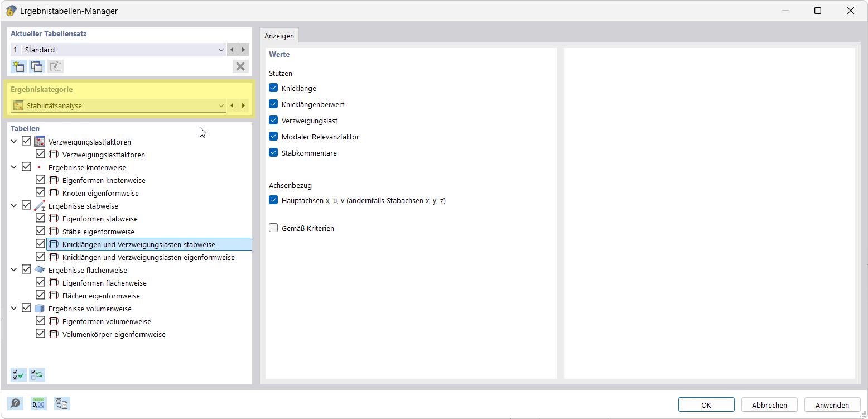This screenshot has width=868, height=419.
Task: Select all tables via check-all icon
Action: click(17, 374)
